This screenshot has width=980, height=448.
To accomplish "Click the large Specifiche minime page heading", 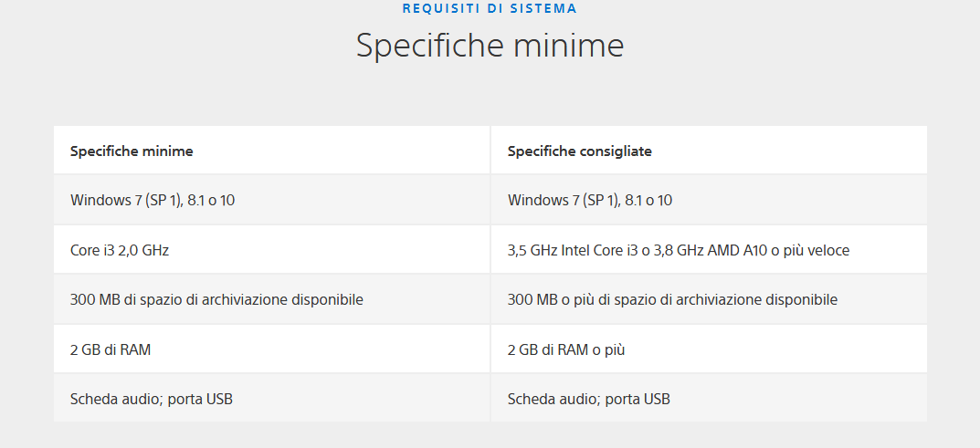I will [490, 46].
